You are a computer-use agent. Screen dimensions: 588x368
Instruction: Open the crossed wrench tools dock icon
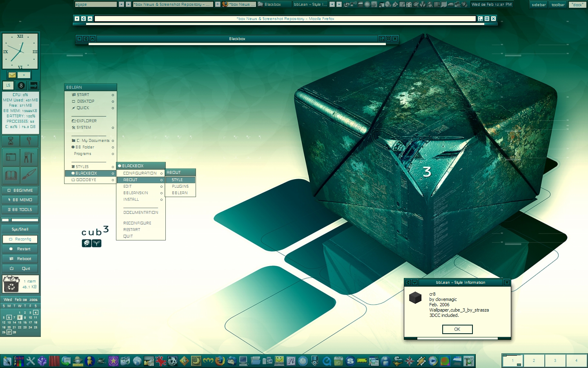[31, 361]
